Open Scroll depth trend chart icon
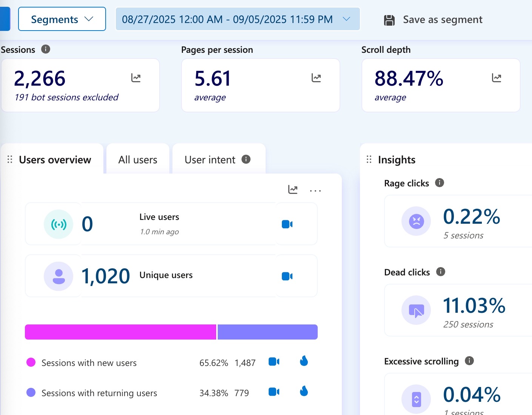 497,78
